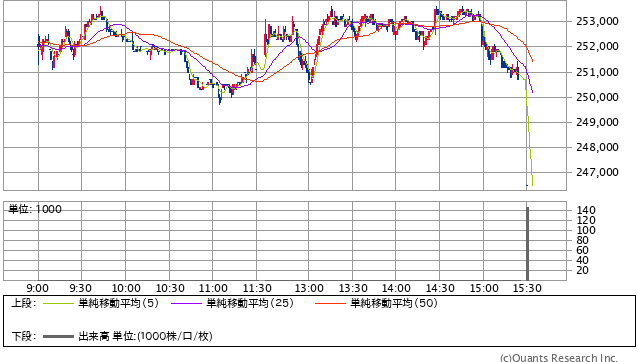This screenshot has height=362, width=638.
Task: Click the 20 volume axis label
Action: [583, 270]
